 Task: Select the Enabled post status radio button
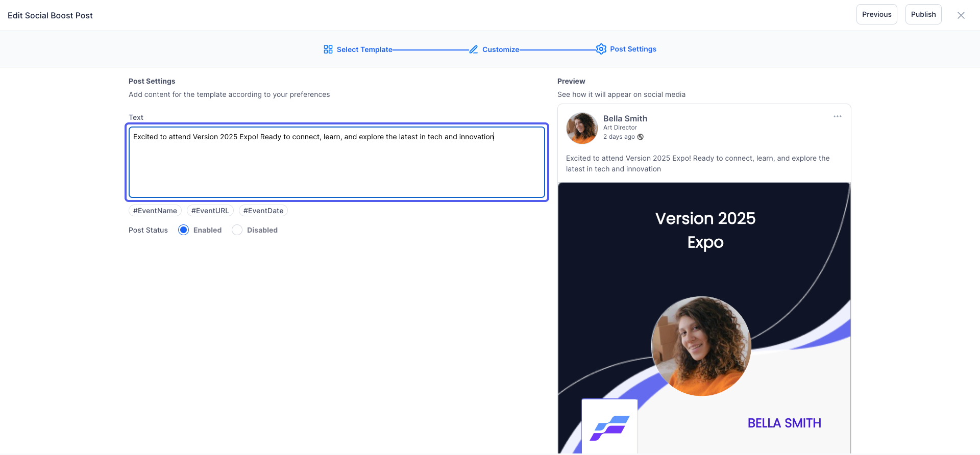pyautogui.click(x=184, y=230)
